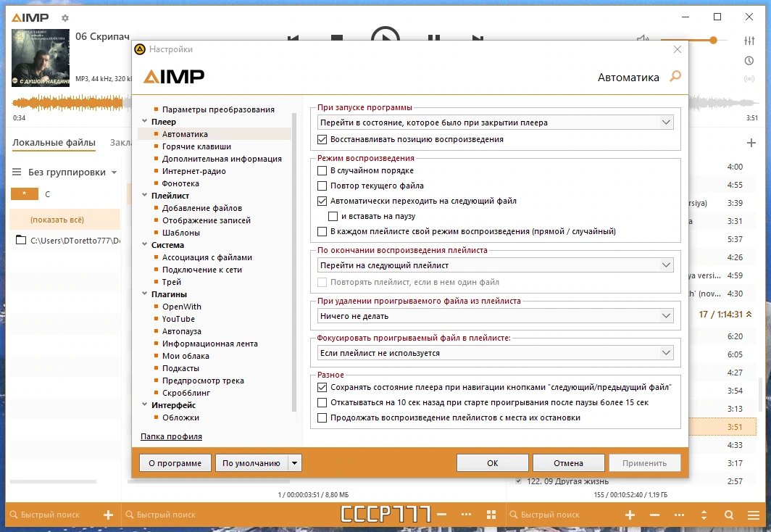Click collapse arrows next to 17 / 1:14:31

pos(749,314)
